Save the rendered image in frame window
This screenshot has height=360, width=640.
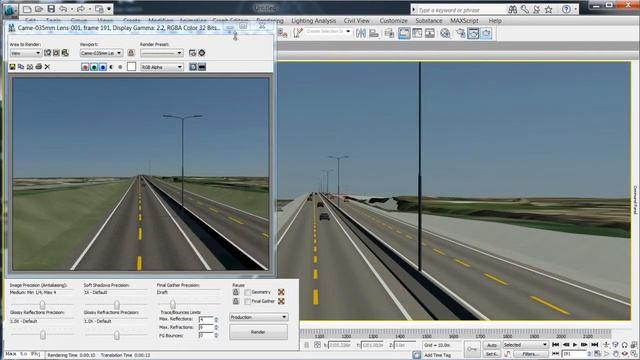point(12,67)
